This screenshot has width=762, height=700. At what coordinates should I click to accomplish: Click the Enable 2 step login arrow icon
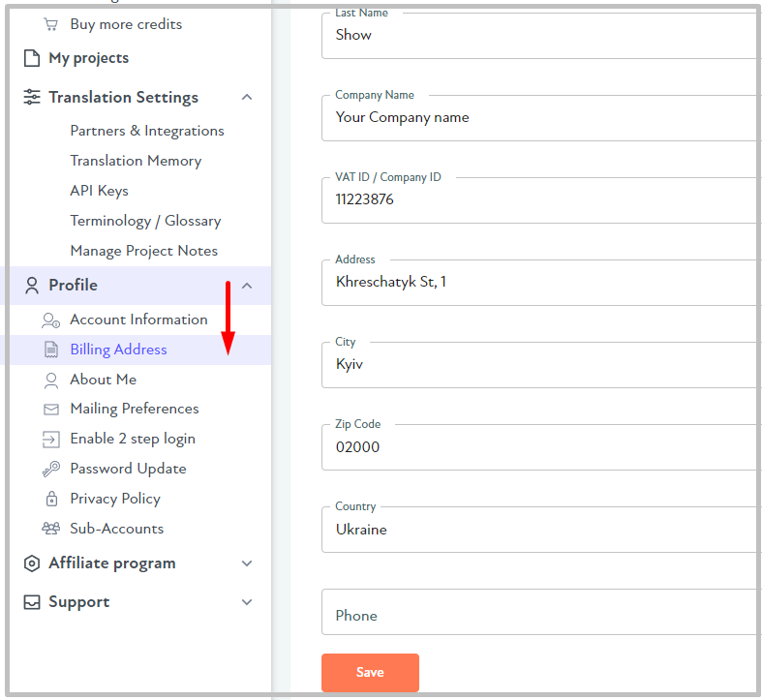(x=51, y=440)
